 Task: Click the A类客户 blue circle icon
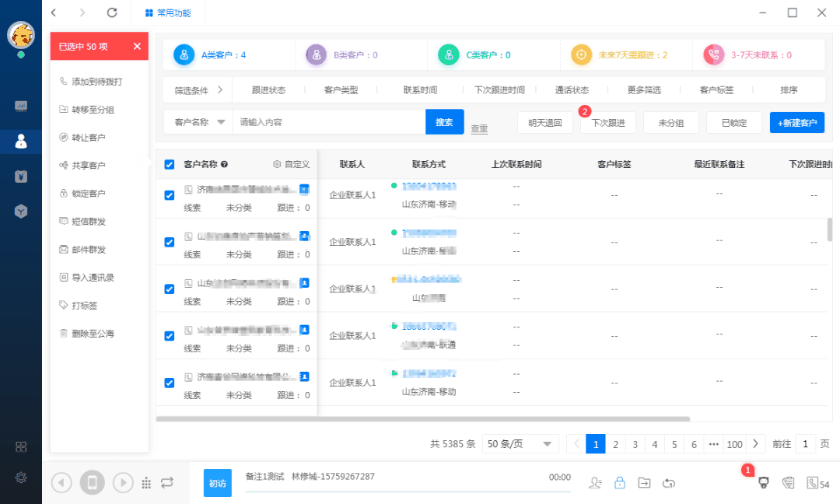[184, 54]
